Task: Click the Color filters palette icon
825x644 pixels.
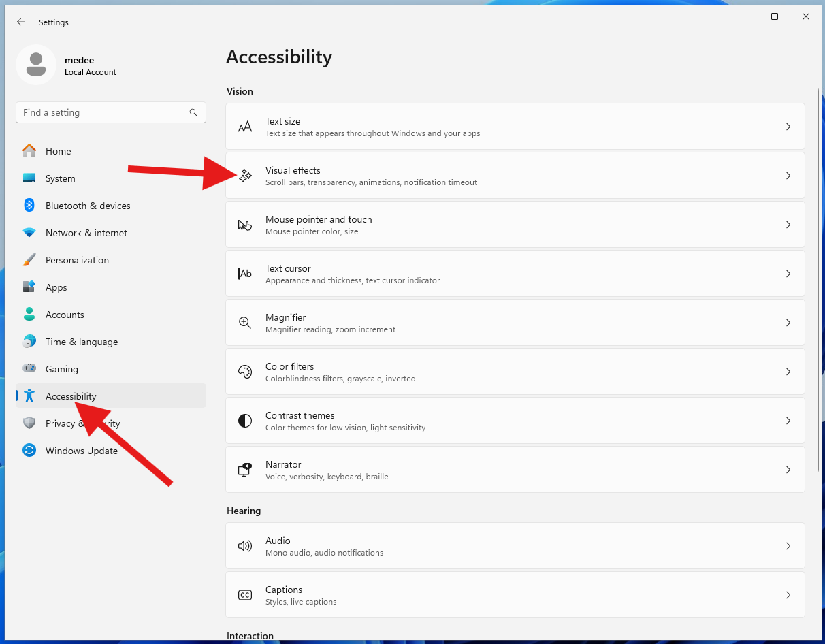Action: point(245,372)
